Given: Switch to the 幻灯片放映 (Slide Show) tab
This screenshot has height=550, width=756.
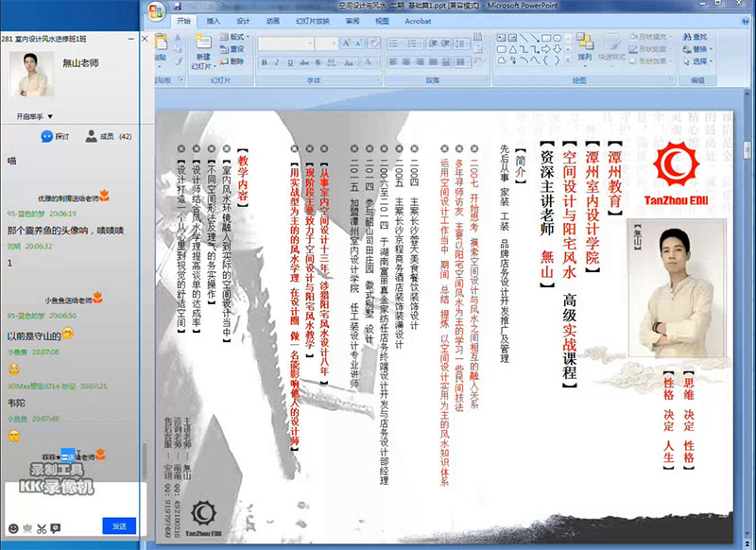Looking at the screenshot, I should coord(313,21).
